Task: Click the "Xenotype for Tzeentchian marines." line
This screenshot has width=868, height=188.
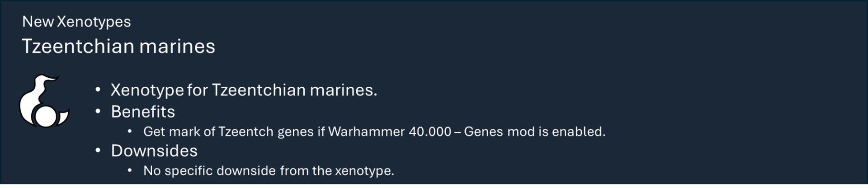Action: pyautogui.click(x=244, y=90)
